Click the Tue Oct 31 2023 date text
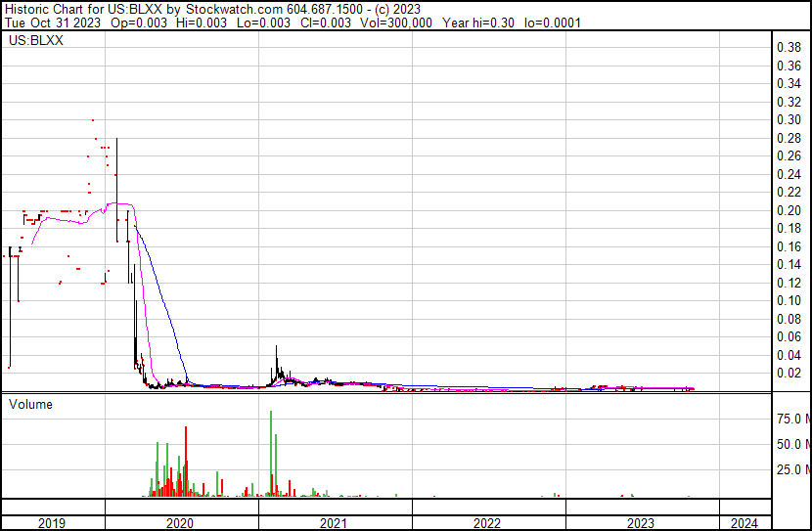Viewport: 812px width, 531px height. 46,22
